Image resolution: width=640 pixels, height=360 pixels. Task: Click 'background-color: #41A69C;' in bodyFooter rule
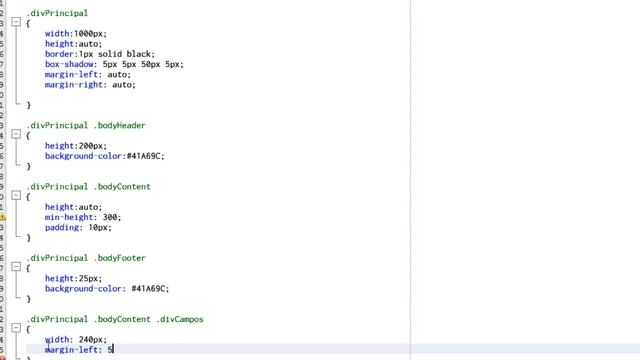(107, 289)
